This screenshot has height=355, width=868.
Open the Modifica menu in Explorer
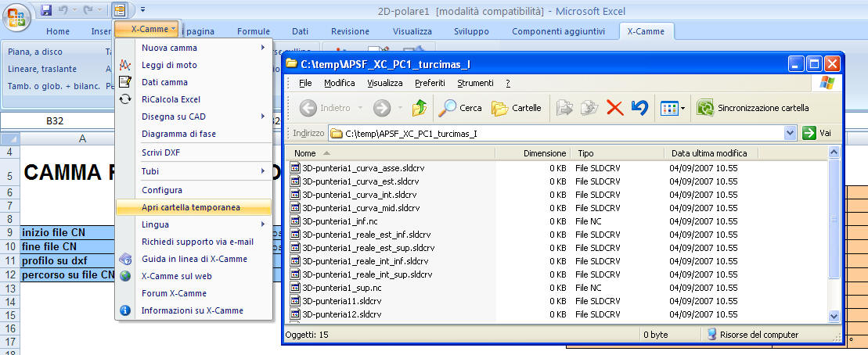340,83
